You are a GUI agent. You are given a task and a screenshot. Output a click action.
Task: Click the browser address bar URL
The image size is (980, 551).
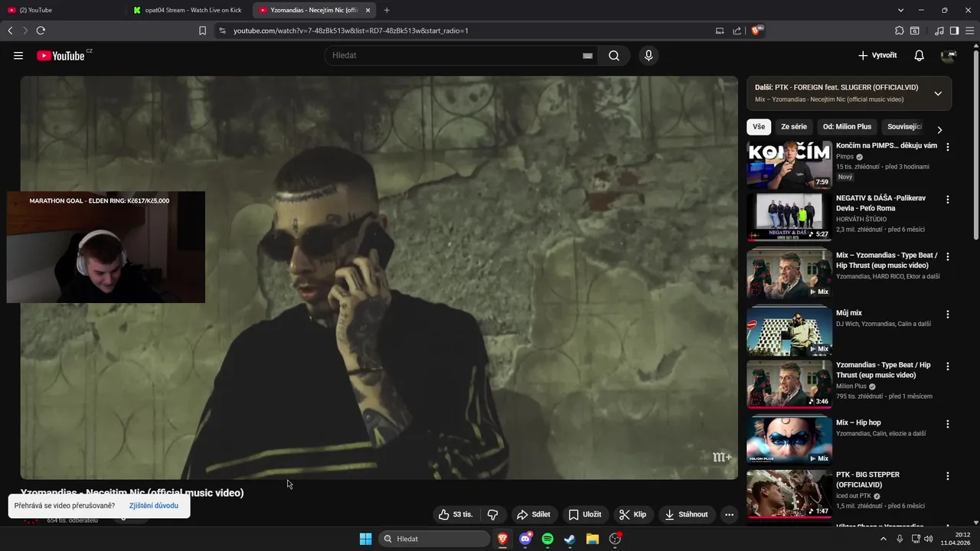point(351,31)
